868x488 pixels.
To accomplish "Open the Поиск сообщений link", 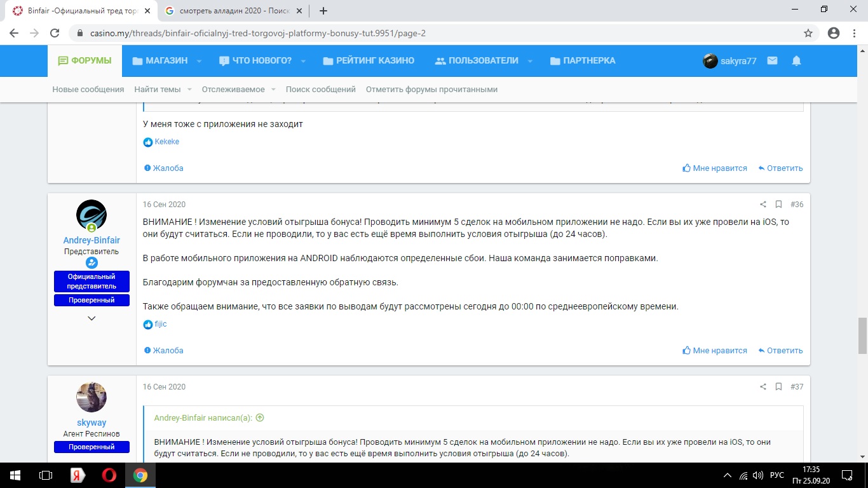I will click(x=321, y=90).
